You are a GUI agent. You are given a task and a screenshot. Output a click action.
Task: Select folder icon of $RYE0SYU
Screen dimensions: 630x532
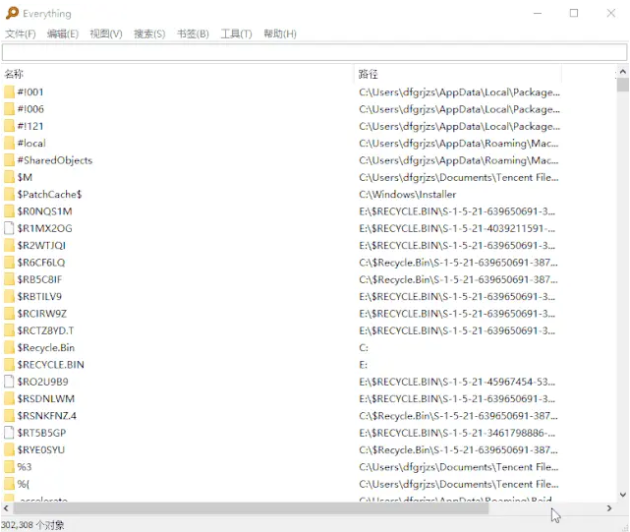(9, 450)
